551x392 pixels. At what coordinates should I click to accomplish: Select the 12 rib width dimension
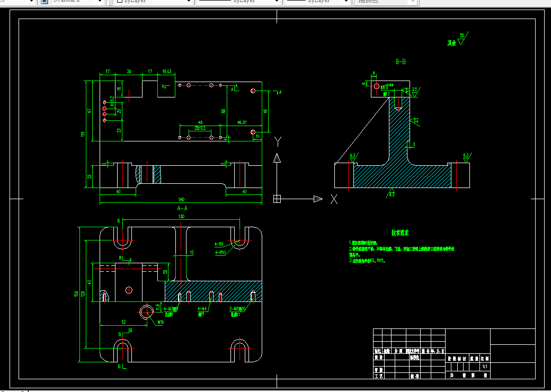coord(191,252)
